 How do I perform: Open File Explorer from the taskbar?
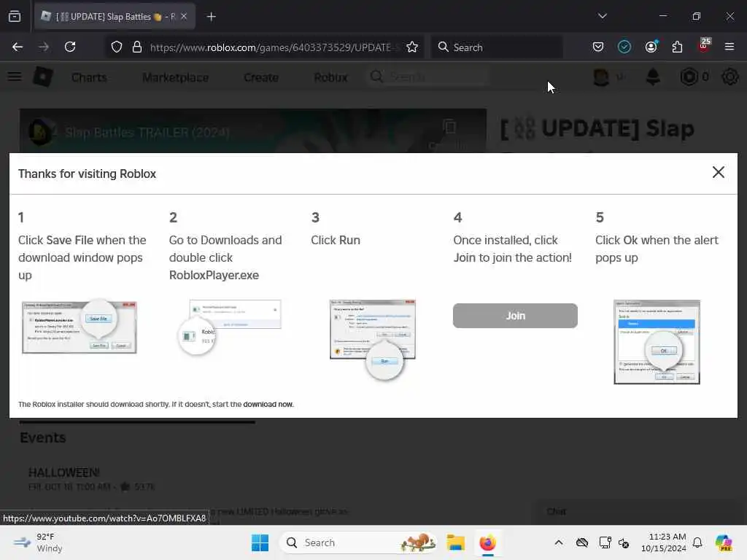[455, 542]
